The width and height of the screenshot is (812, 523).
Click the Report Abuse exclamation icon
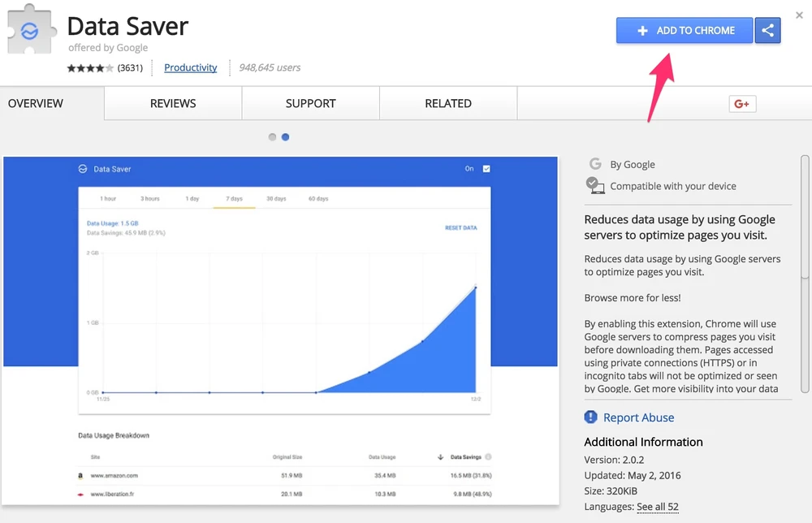[591, 417]
